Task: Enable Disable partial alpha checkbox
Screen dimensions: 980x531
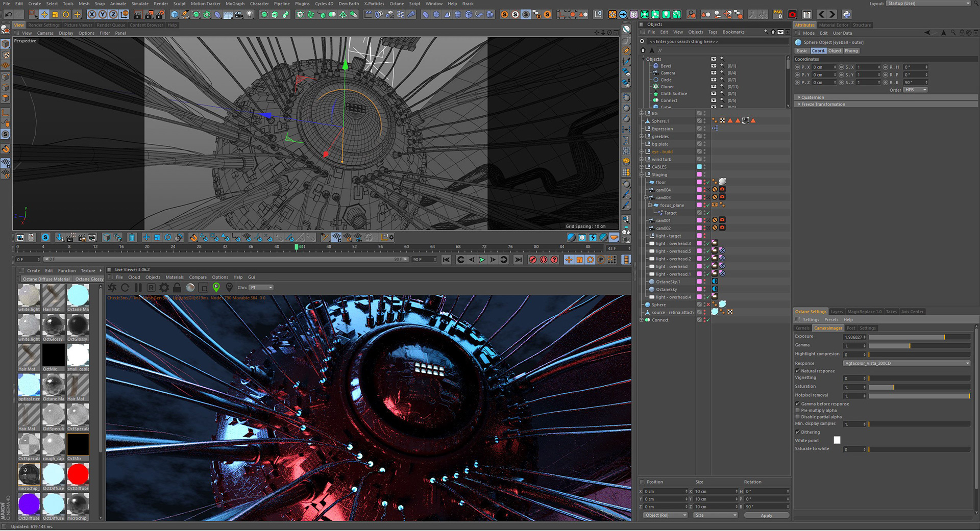Action: point(797,417)
